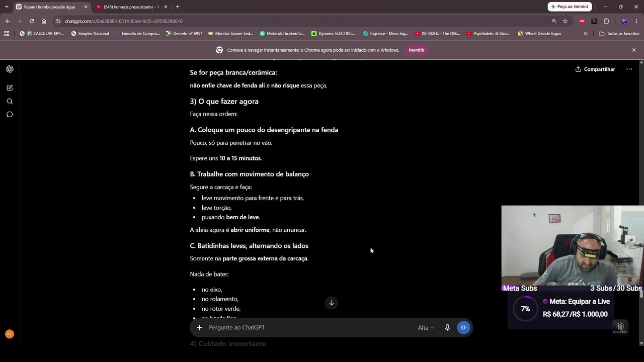
Task: Open the Psychedelic & Ston... bookmark
Action: coord(489,34)
